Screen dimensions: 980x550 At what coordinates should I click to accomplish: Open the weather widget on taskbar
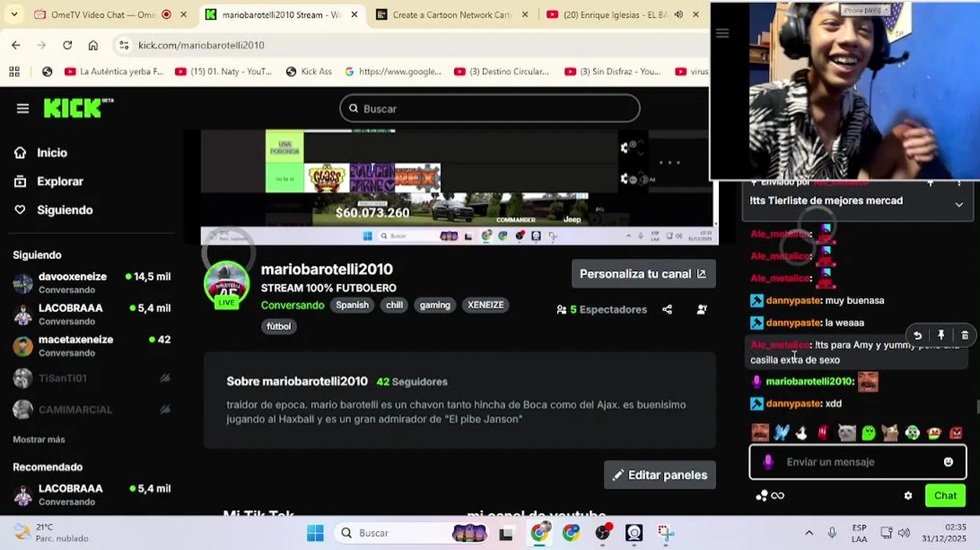click(x=51, y=533)
